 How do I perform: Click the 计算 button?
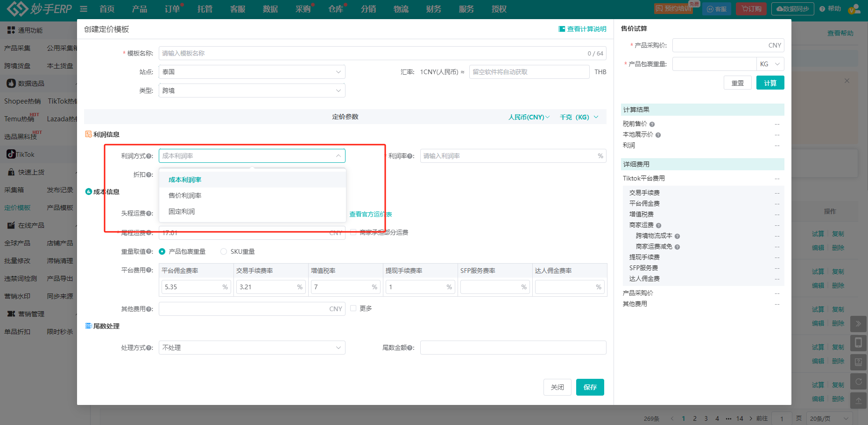(770, 83)
